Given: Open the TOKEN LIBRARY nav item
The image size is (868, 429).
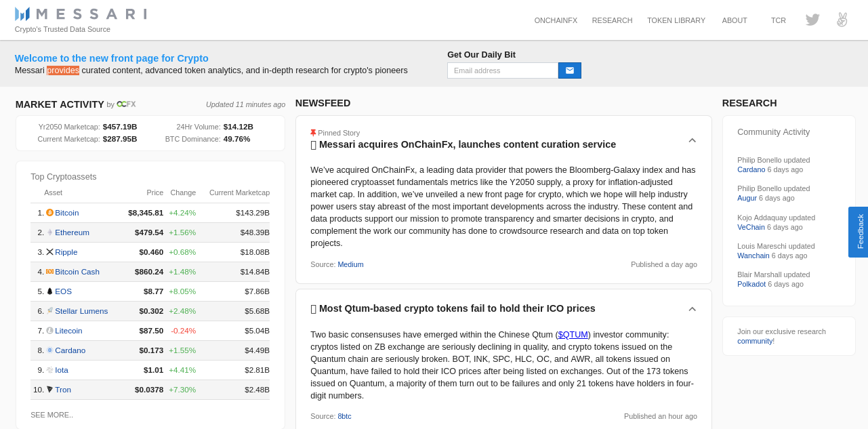Looking at the screenshot, I should click(x=676, y=20).
